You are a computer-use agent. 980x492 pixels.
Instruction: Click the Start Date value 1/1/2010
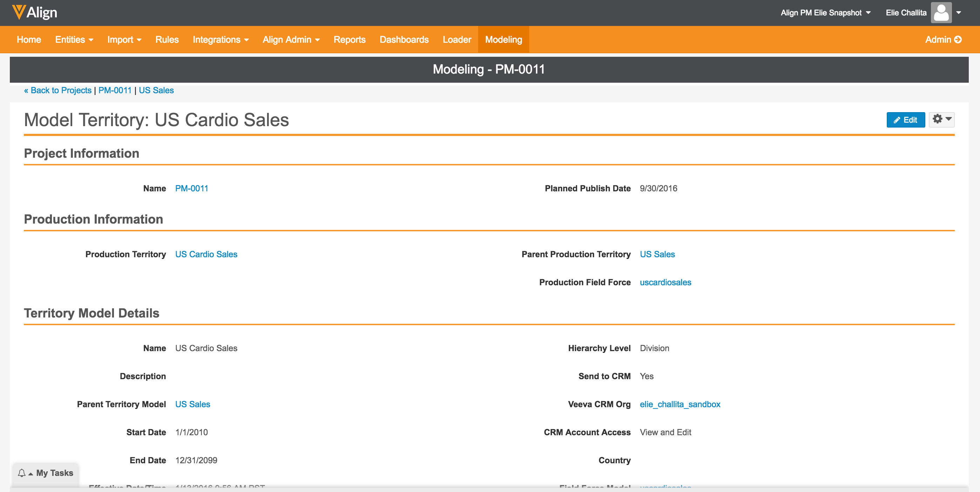click(x=191, y=432)
